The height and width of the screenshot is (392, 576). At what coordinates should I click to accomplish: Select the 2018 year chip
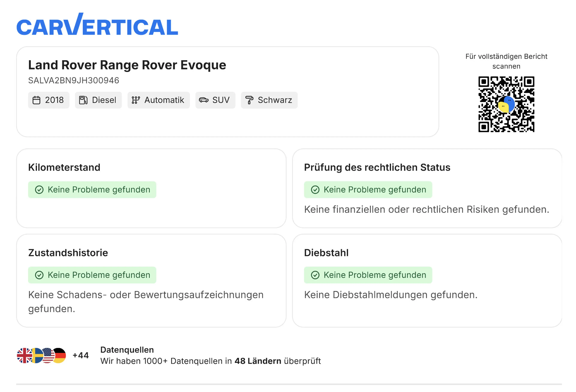click(x=49, y=100)
